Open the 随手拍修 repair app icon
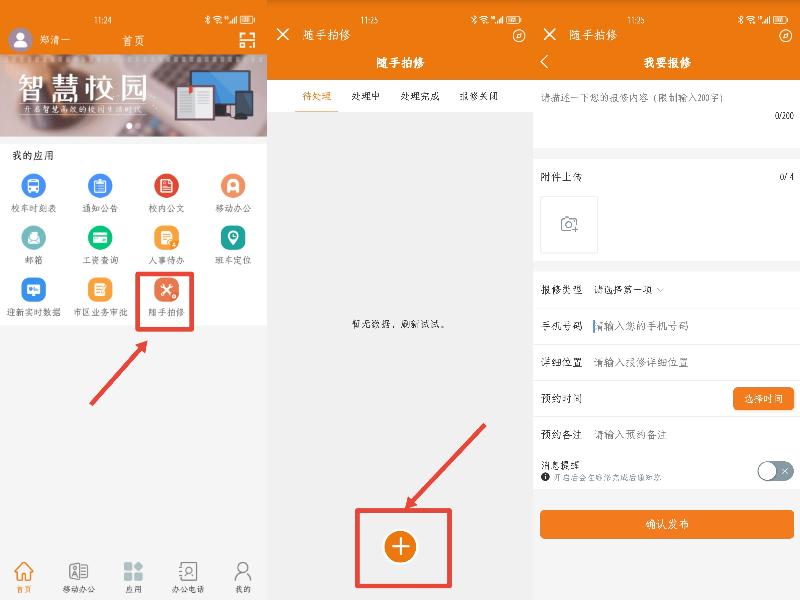800x600 pixels. (166, 292)
